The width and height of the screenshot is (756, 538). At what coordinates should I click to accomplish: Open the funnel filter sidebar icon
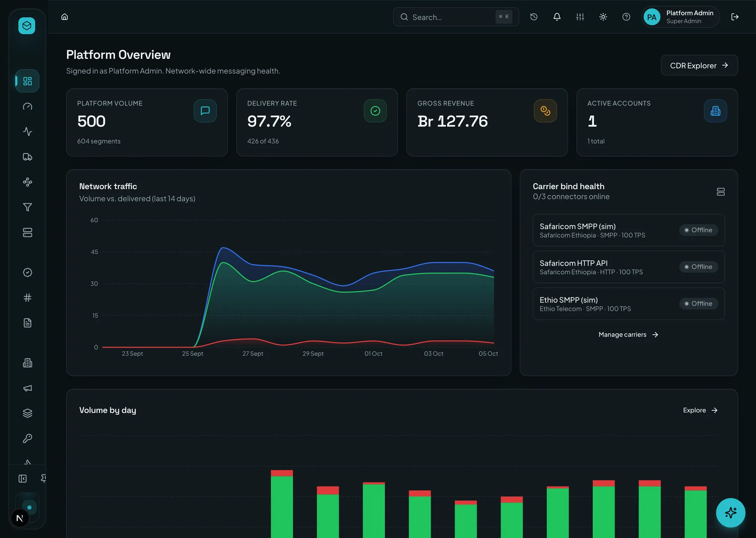point(27,207)
